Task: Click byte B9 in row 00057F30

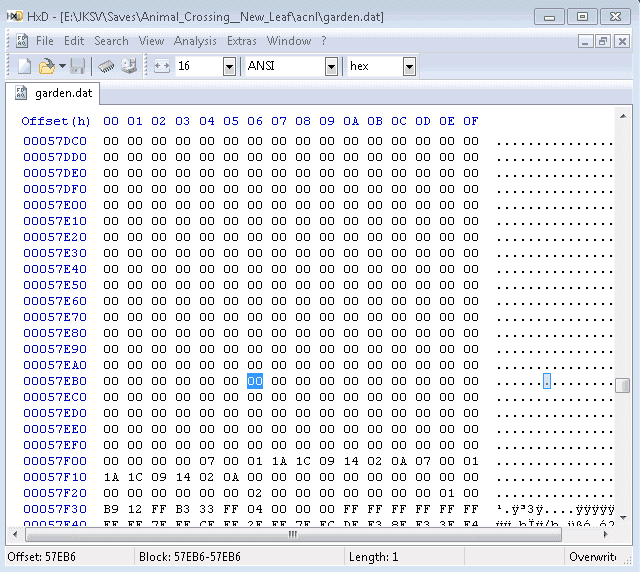Action: 111,510
